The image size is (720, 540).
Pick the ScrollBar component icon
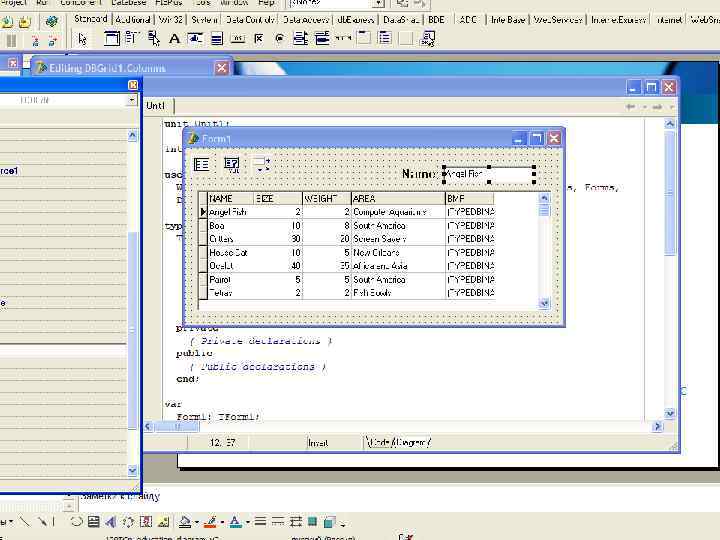pyautogui.click(x=343, y=39)
